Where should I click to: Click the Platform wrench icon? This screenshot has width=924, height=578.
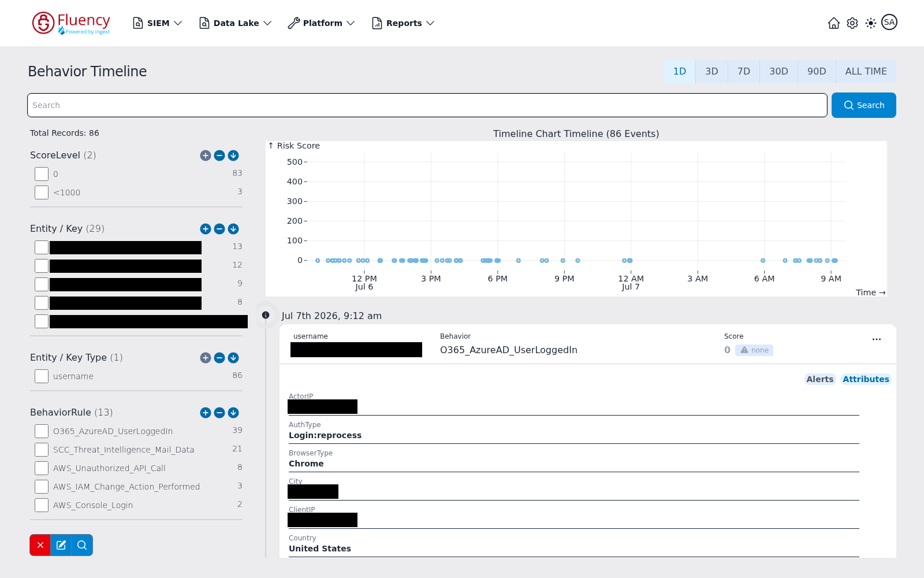(294, 23)
